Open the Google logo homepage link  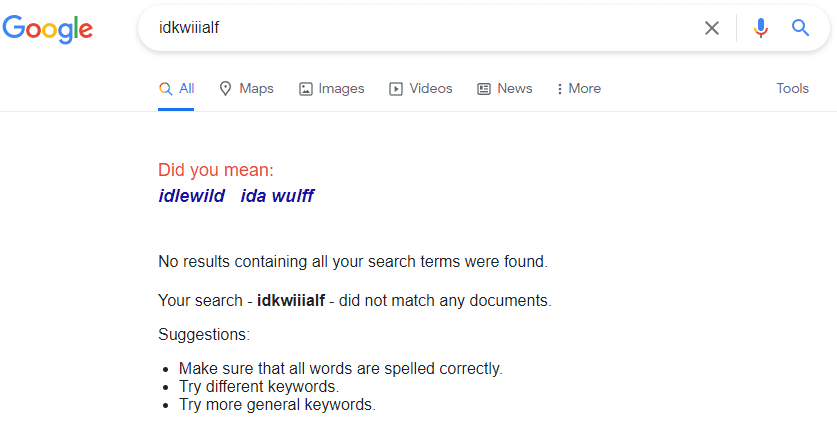pyautogui.click(x=48, y=29)
